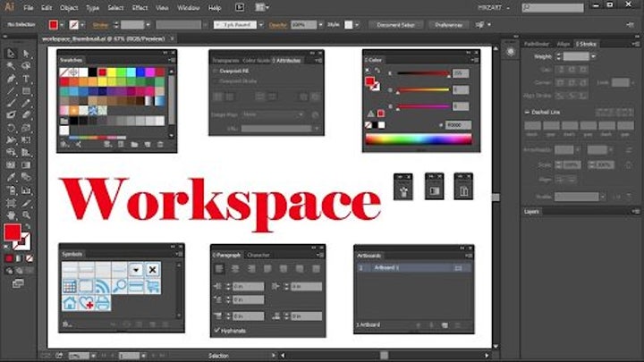Select the Type tool
Screen dimensions: 644x362
pyautogui.click(x=27, y=79)
